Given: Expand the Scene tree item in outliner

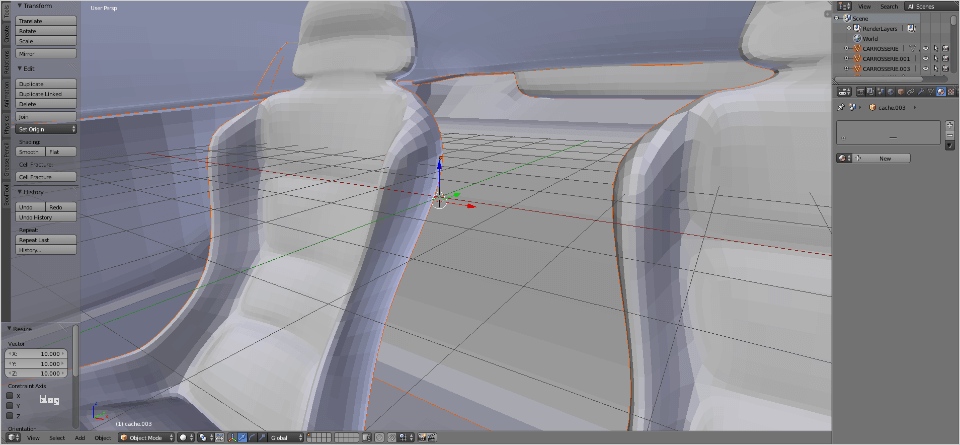Looking at the screenshot, I should click(837, 18).
